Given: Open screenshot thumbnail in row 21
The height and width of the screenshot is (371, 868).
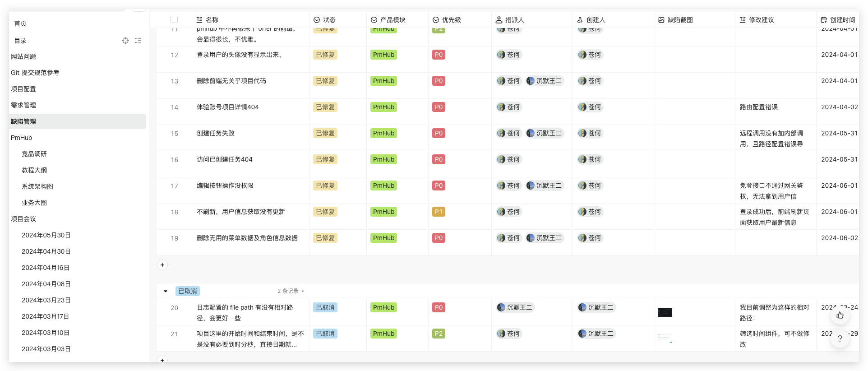Looking at the screenshot, I should tap(665, 339).
